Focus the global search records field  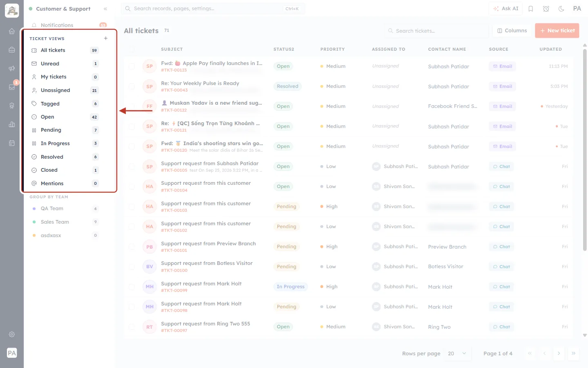[213, 9]
